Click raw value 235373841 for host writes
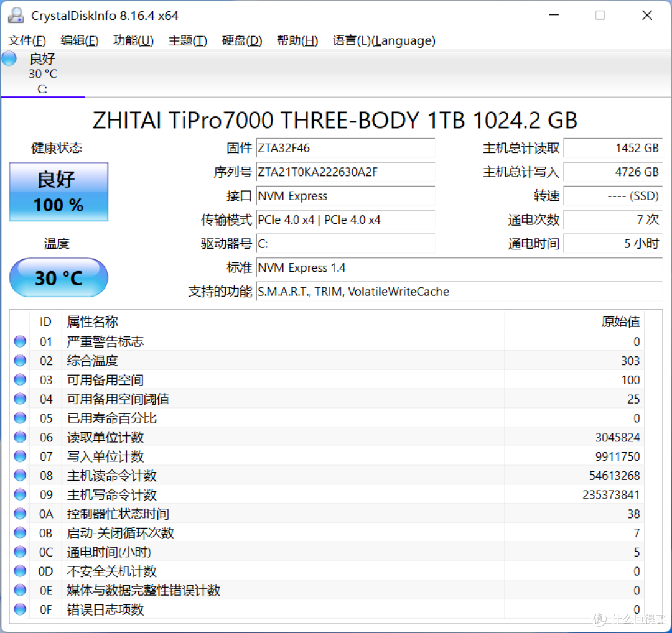This screenshot has width=672, height=633. (x=611, y=495)
